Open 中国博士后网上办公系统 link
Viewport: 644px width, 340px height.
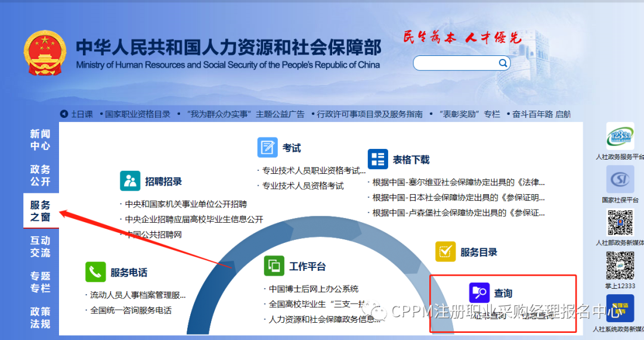point(314,289)
